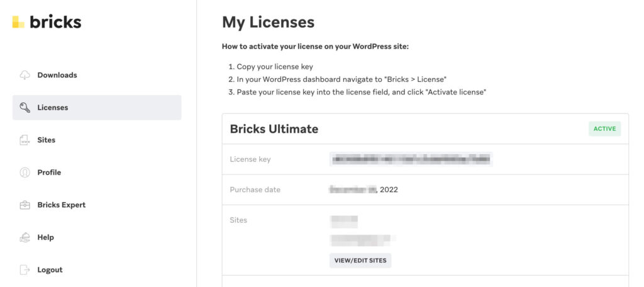
Task: Open the Downloads menu item
Action: (57, 75)
